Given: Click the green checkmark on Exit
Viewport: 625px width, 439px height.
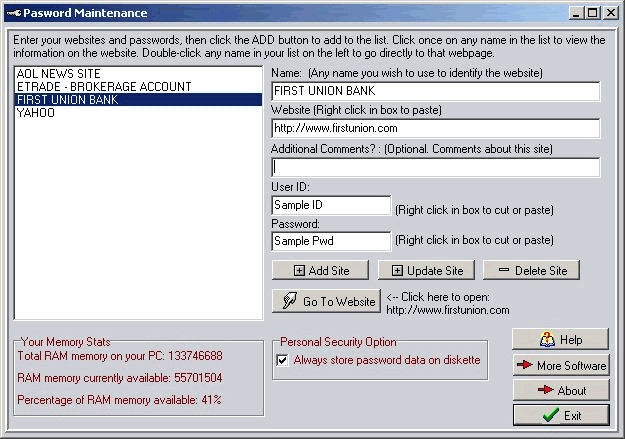Looking at the screenshot, I should [550, 415].
